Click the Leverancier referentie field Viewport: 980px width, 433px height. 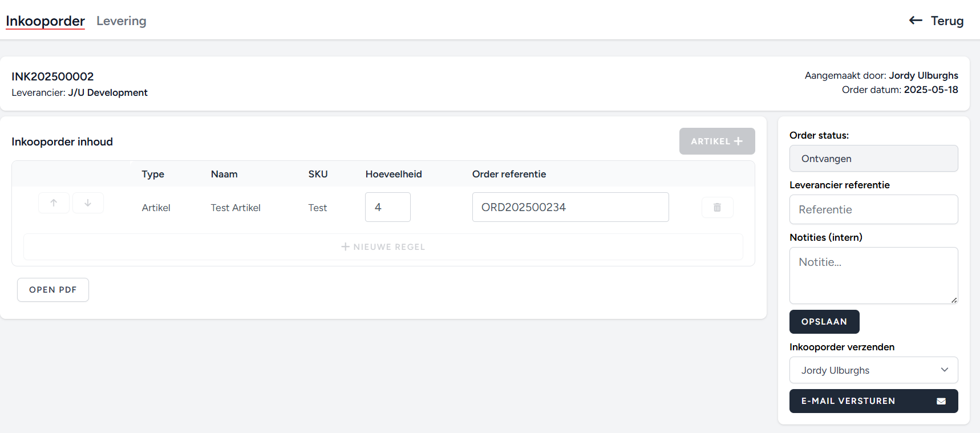click(873, 209)
